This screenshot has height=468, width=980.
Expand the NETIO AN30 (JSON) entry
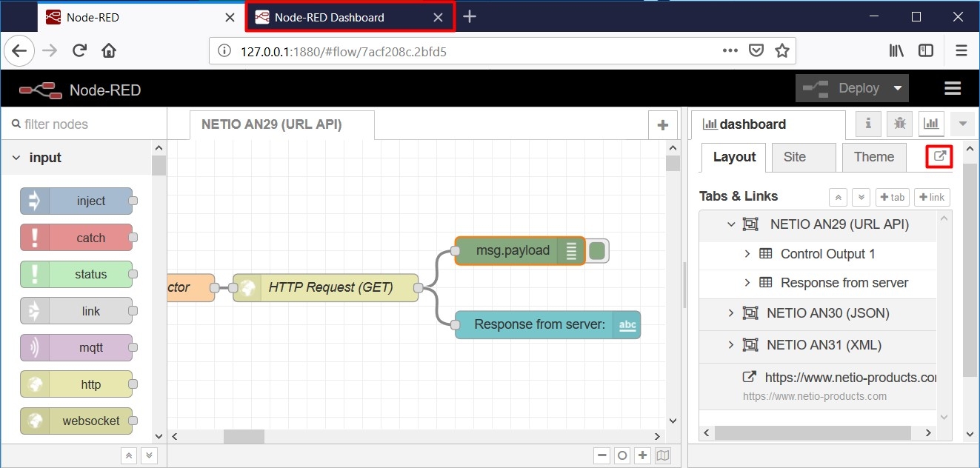pos(731,313)
